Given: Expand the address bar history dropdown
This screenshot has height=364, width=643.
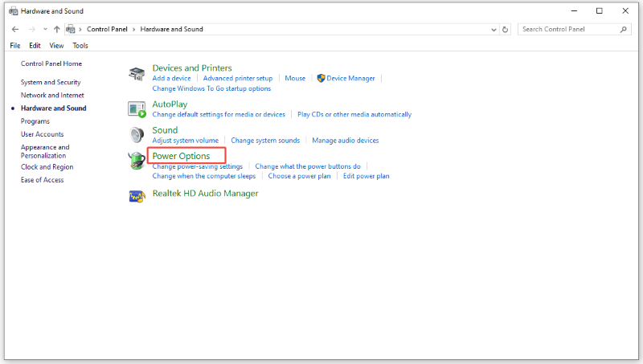Looking at the screenshot, I should (x=494, y=30).
